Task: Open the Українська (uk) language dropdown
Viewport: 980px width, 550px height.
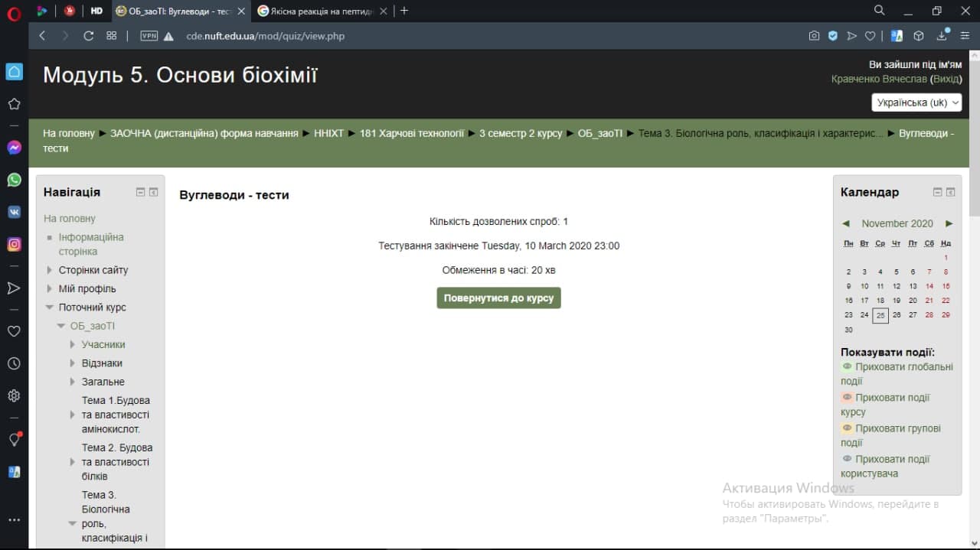Action: 916,103
